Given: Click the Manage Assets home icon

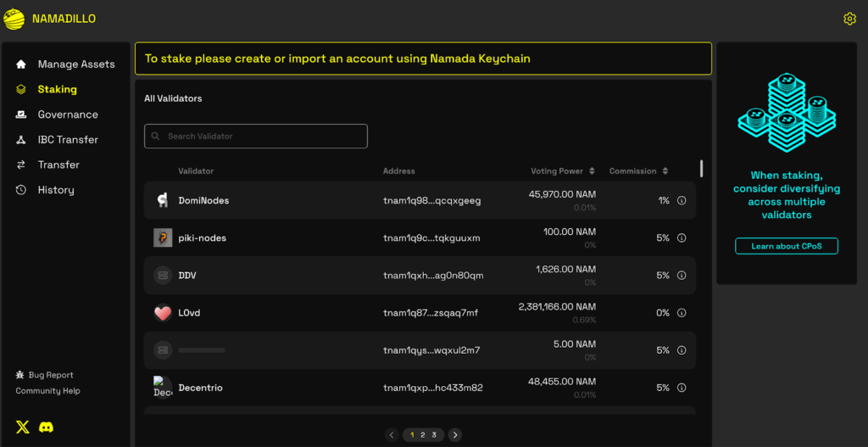Looking at the screenshot, I should point(21,64).
